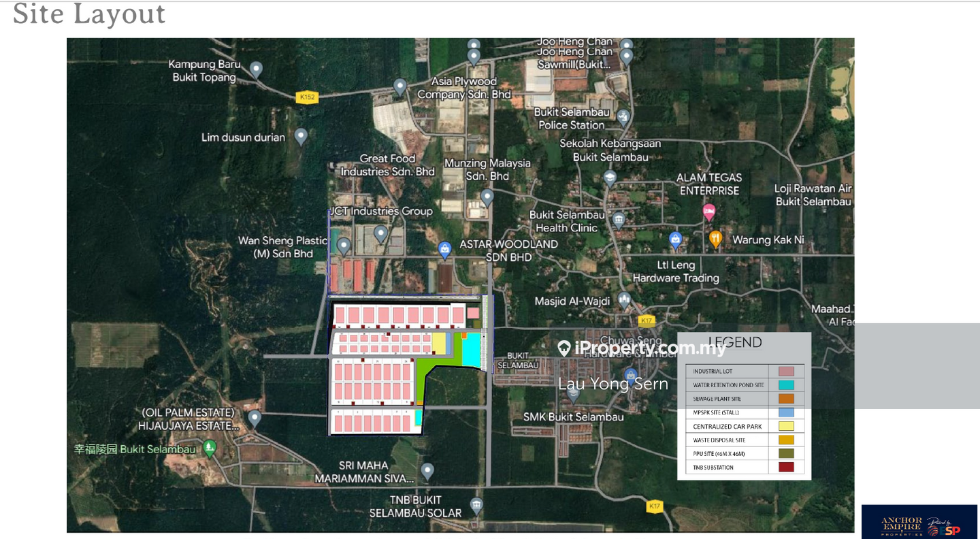Open the Sekolah Kebangsaan school marker
Screen dimensions: 980x539
pos(610,178)
